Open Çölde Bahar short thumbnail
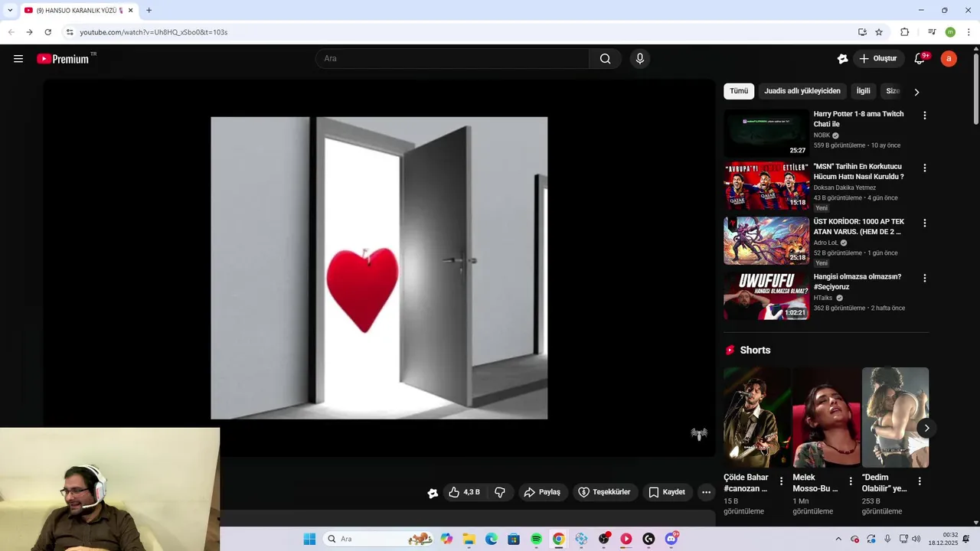 click(757, 417)
